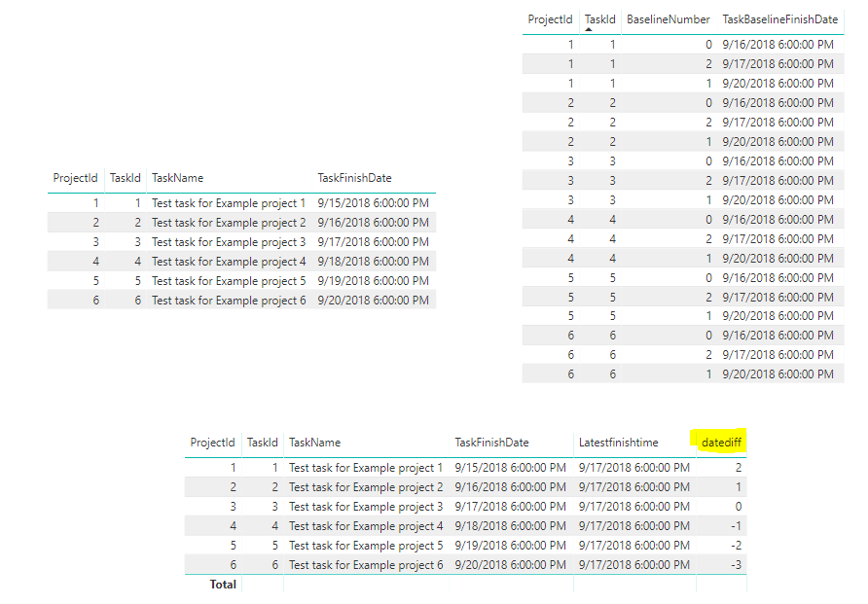
Task: Select BaselineNumber 2 cell for TaskId 3
Action: (x=708, y=180)
